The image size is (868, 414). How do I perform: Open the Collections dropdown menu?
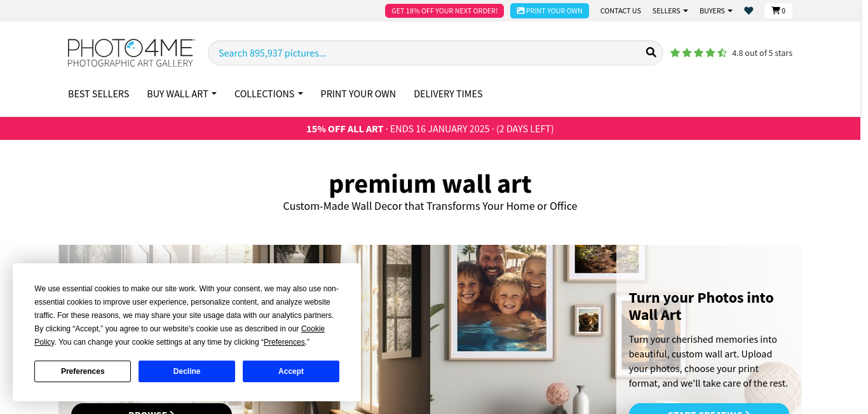point(268,93)
